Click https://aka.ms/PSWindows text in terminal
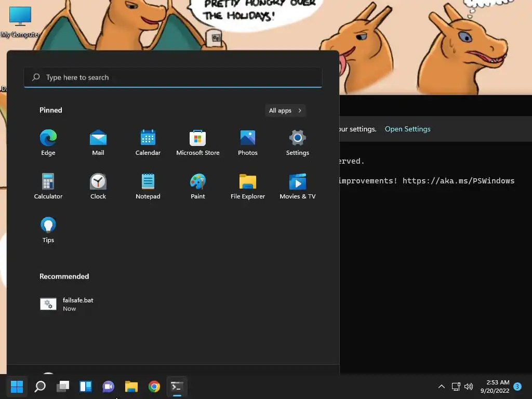The height and width of the screenshot is (399, 532). [x=458, y=181]
